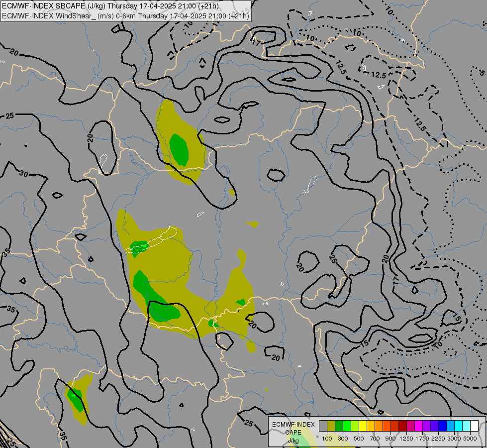Select the orange legend swatch after 700

[379, 426]
